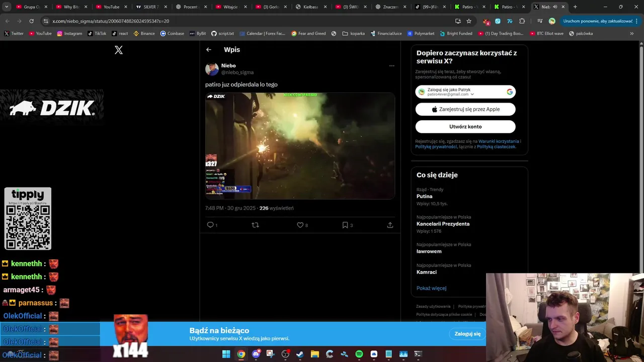Open Discord from the taskbar
This screenshot has width=644, height=362.
pyautogui.click(x=256, y=354)
